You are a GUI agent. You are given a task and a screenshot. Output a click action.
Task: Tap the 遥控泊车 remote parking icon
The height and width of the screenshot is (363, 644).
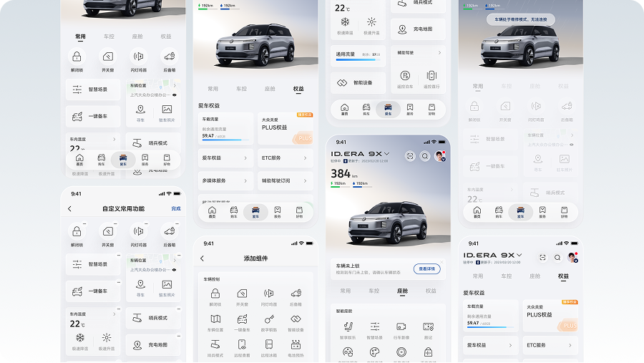406,75
